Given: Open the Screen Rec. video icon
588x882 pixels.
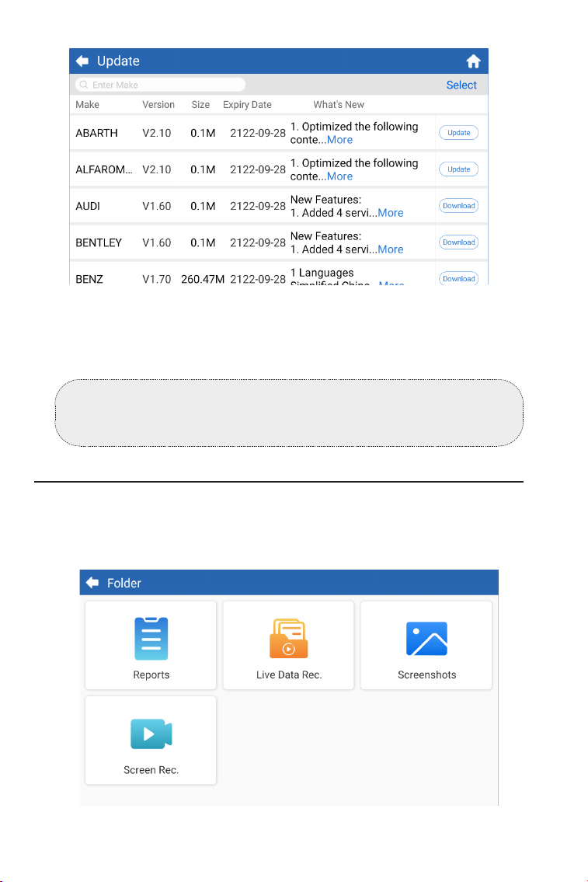Looking at the screenshot, I should click(151, 734).
